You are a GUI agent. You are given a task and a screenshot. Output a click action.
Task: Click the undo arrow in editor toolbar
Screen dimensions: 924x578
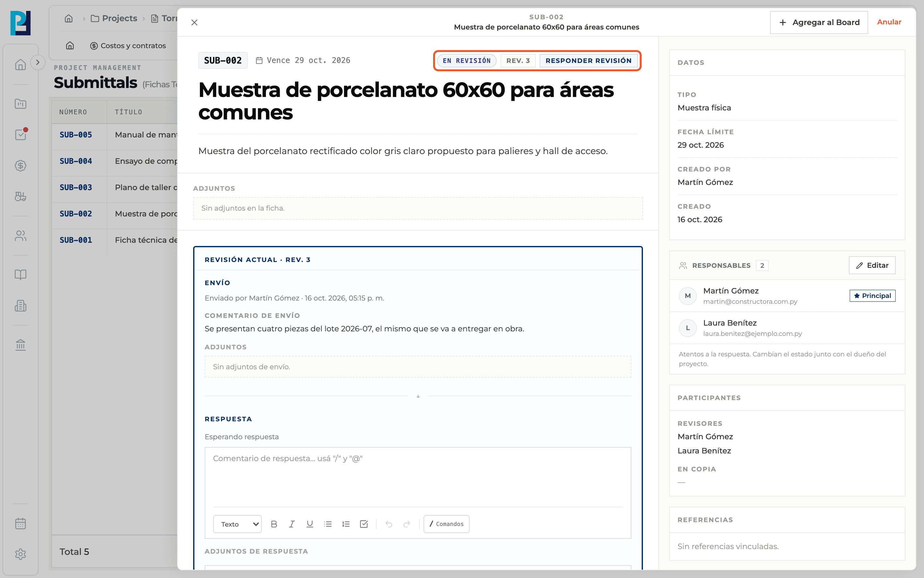pos(389,524)
